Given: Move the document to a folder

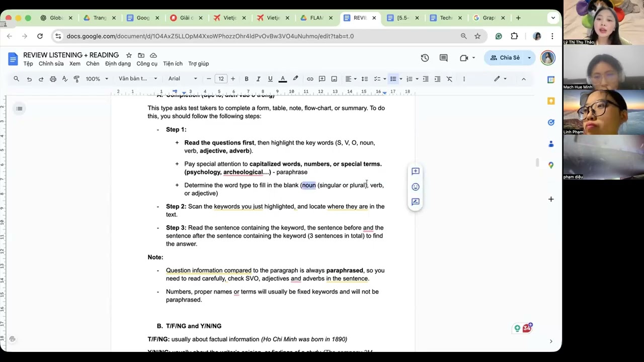Looking at the screenshot, I should pos(141,55).
